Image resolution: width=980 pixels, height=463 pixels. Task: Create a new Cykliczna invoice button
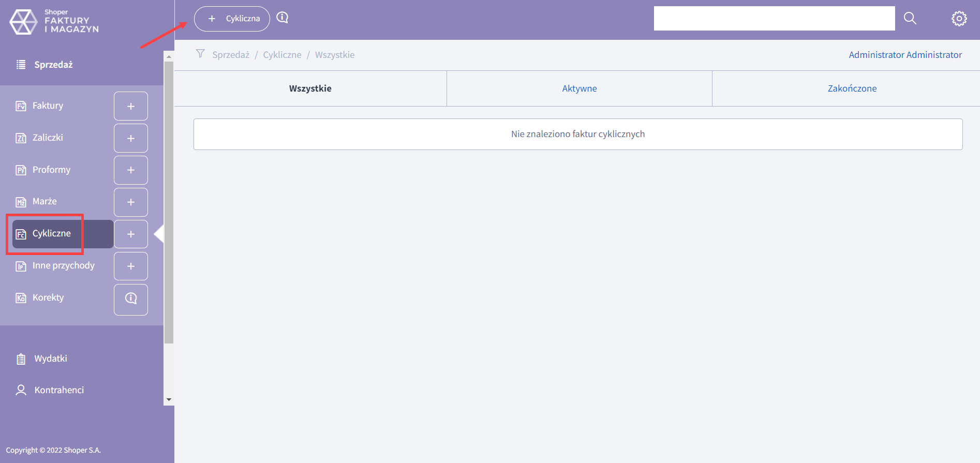(x=232, y=19)
